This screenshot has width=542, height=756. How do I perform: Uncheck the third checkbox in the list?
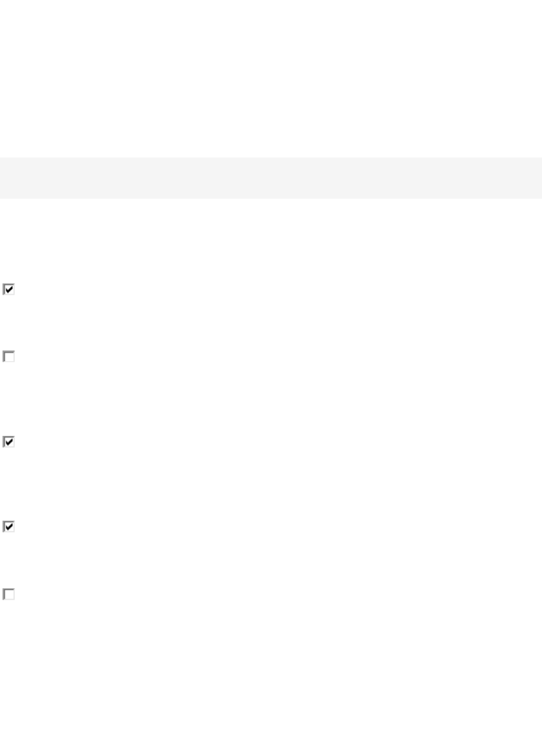pyautogui.click(x=9, y=442)
